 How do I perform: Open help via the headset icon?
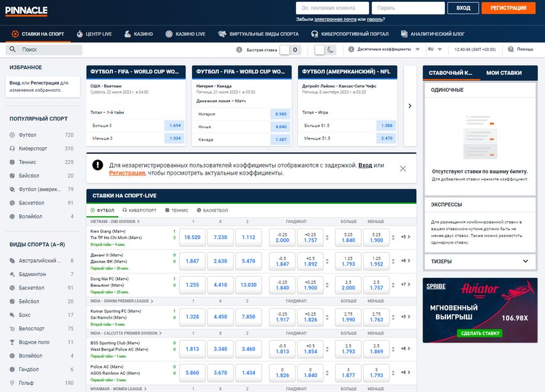[x=511, y=49]
